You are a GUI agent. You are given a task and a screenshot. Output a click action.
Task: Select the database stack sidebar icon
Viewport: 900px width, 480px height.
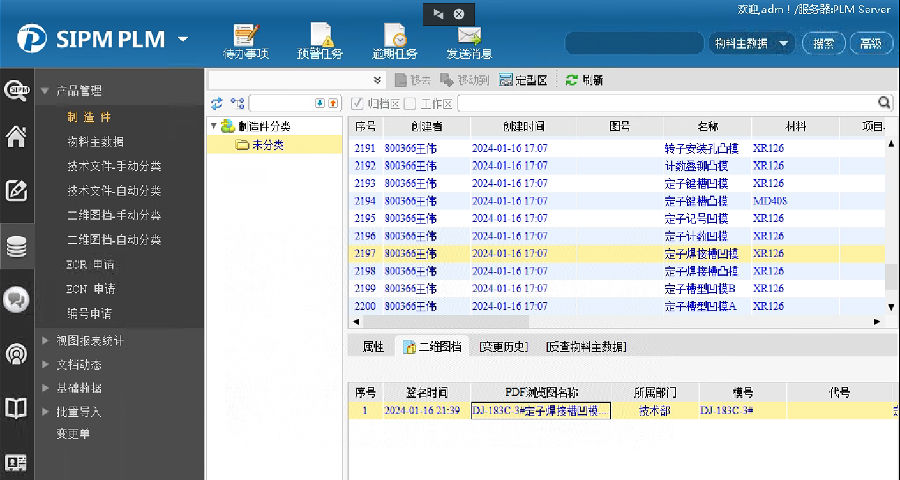coord(16,246)
